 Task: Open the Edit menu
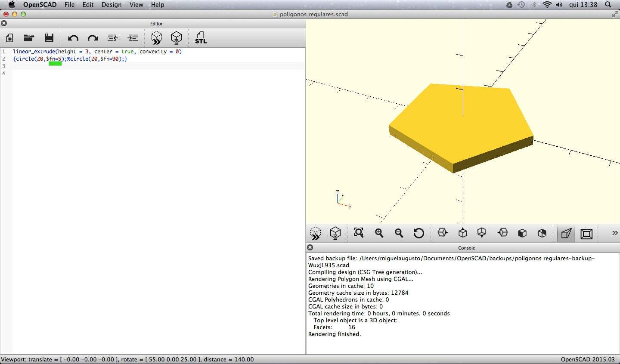point(88,5)
